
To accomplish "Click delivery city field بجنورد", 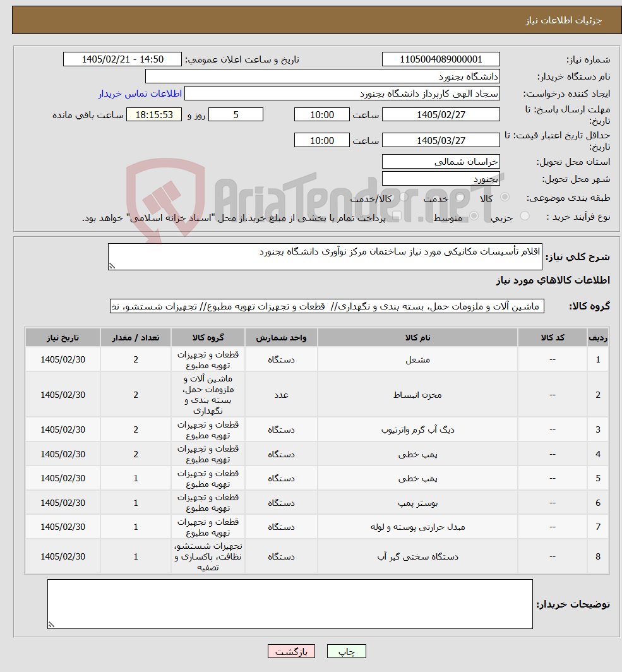I will pos(441,179).
